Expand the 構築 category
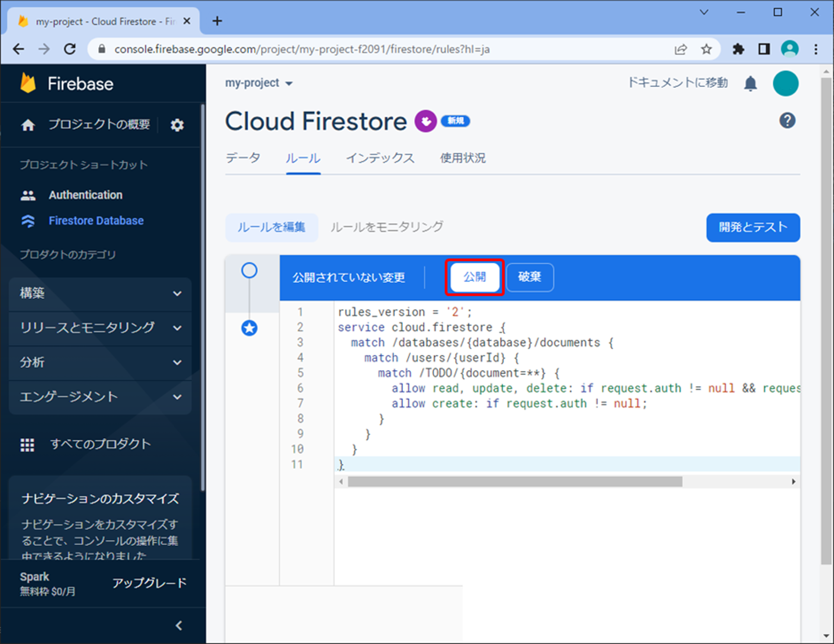 [x=100, y=293]
